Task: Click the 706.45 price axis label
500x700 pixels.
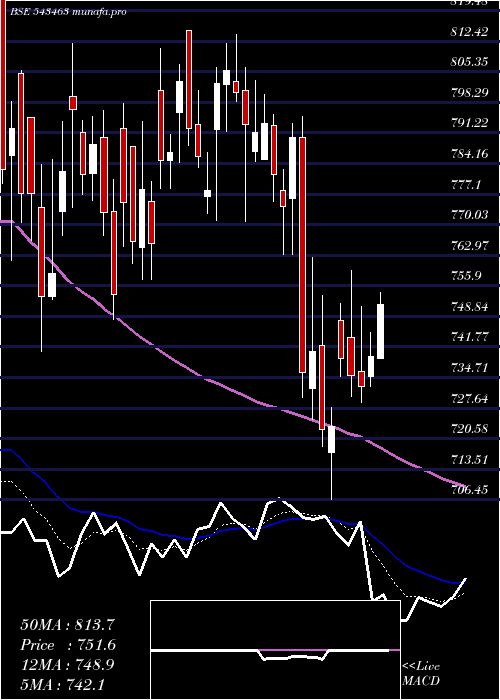Action: [469, 490]
